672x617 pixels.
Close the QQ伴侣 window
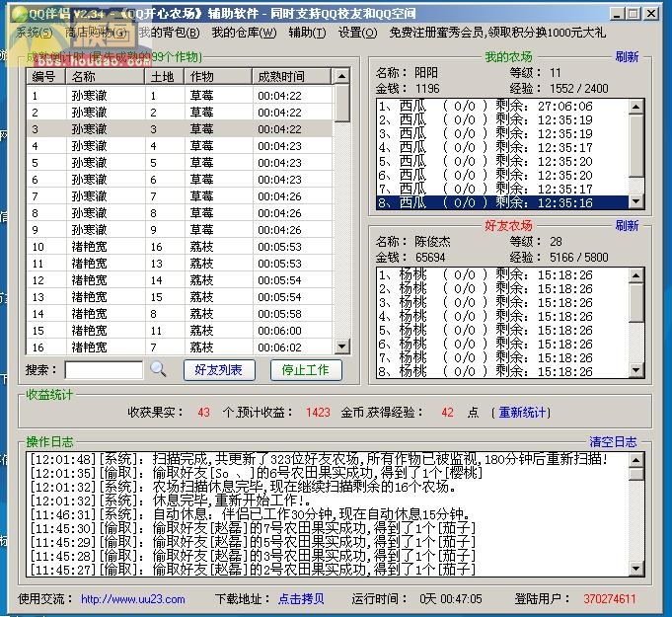point(651,14)
